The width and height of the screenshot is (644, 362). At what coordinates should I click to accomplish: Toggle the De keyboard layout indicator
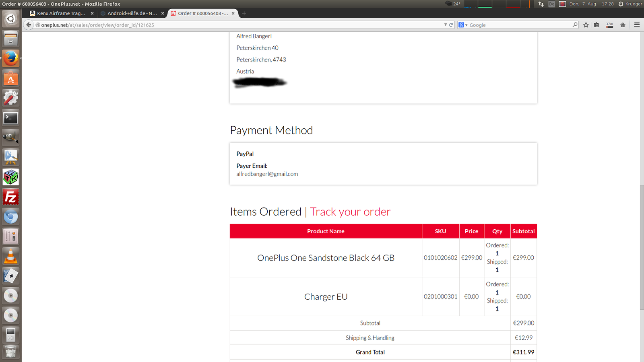(551, 4)
